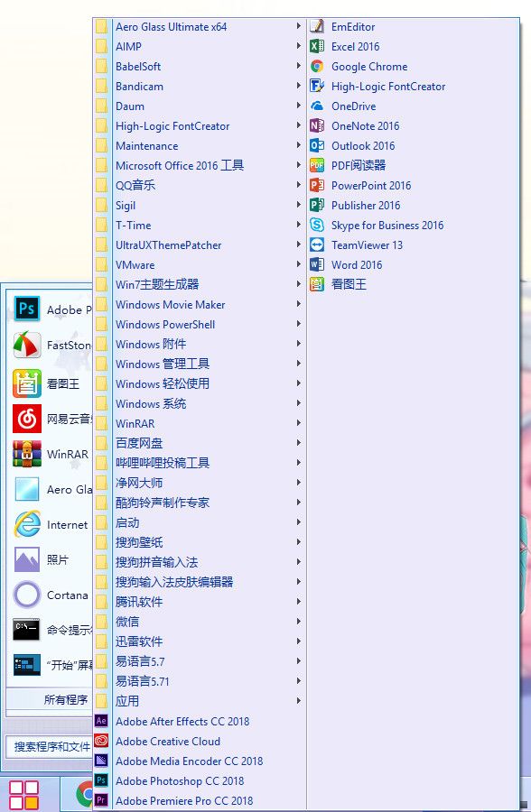The height and width of the screenshot is (812, 531).
Task: Open pinned 命令提示符 entry
Action: [51, 630]
